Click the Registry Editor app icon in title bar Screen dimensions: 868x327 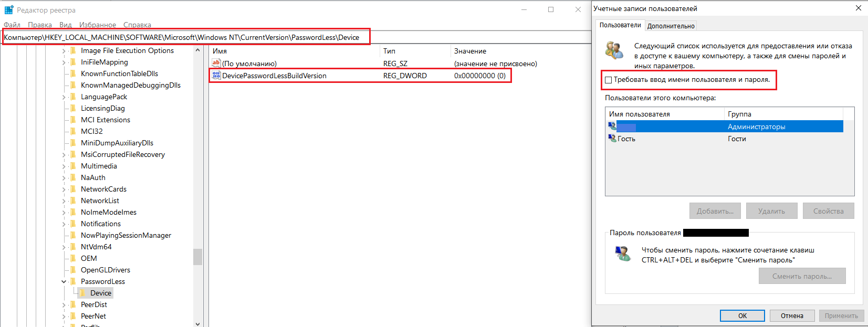[x=9, y=9]
